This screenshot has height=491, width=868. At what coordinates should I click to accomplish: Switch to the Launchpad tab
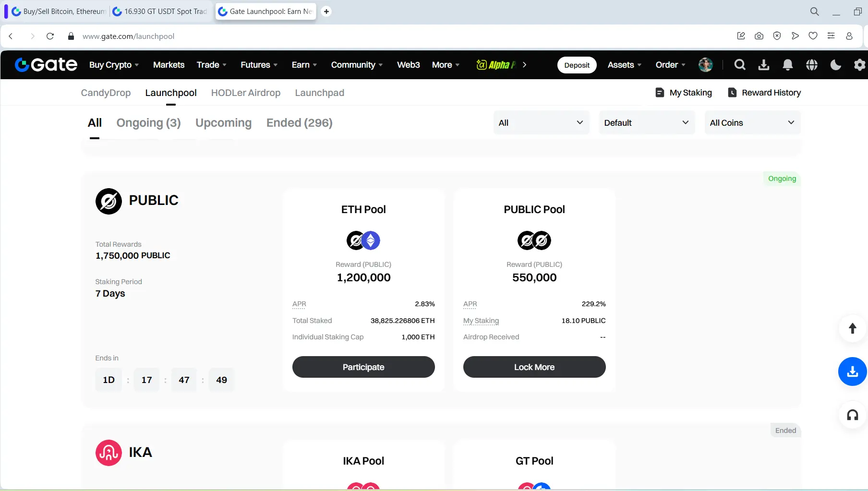click(320, 93)
